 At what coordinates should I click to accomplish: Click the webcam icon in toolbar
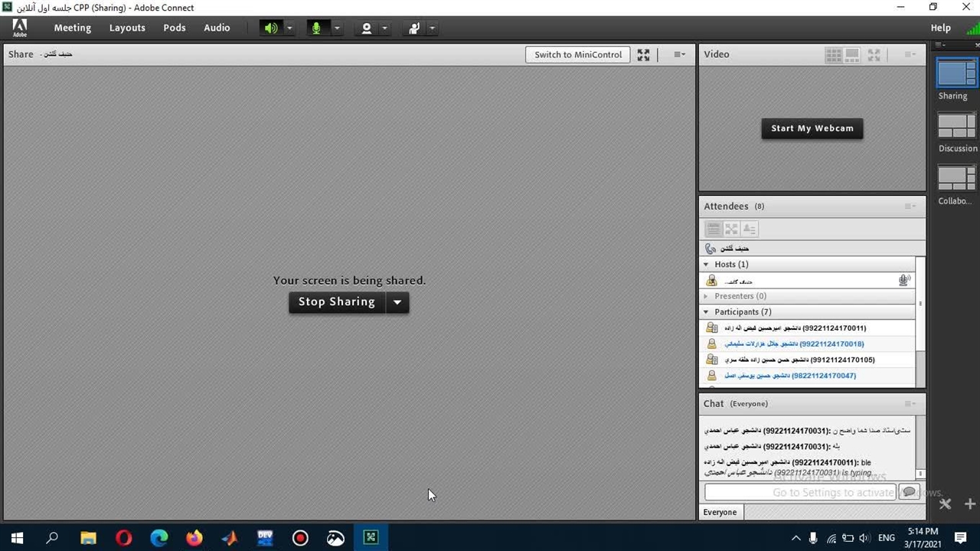click(x=367, y=28)
